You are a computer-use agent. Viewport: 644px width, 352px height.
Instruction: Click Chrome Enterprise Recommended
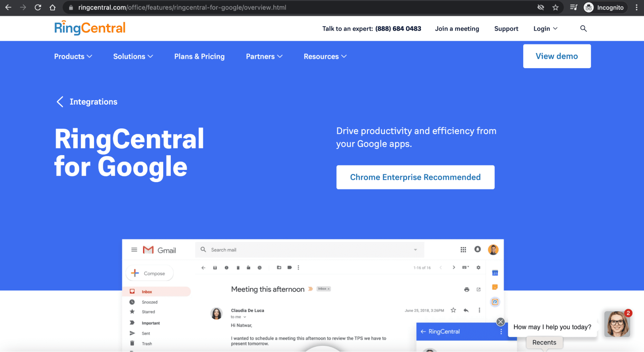(415, 177)
